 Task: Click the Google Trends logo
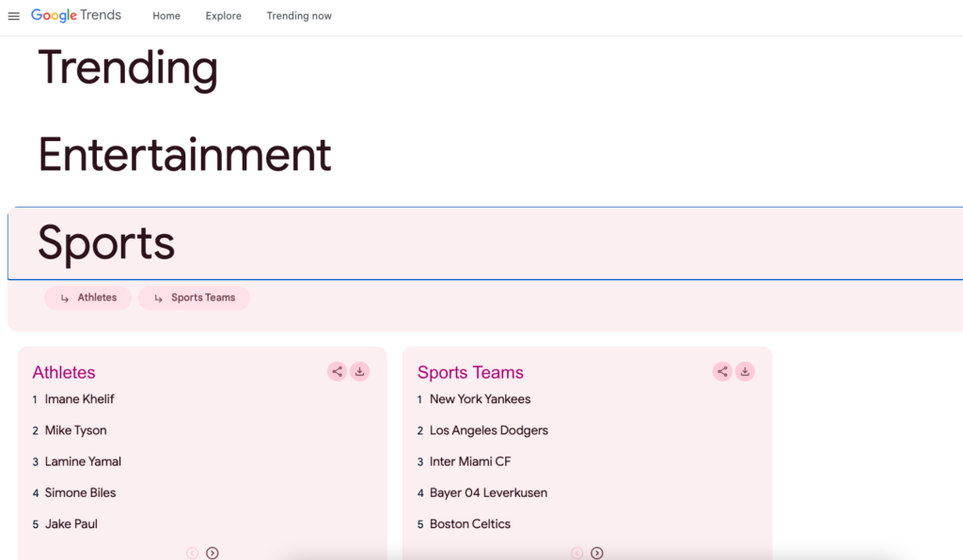(76, 16)
